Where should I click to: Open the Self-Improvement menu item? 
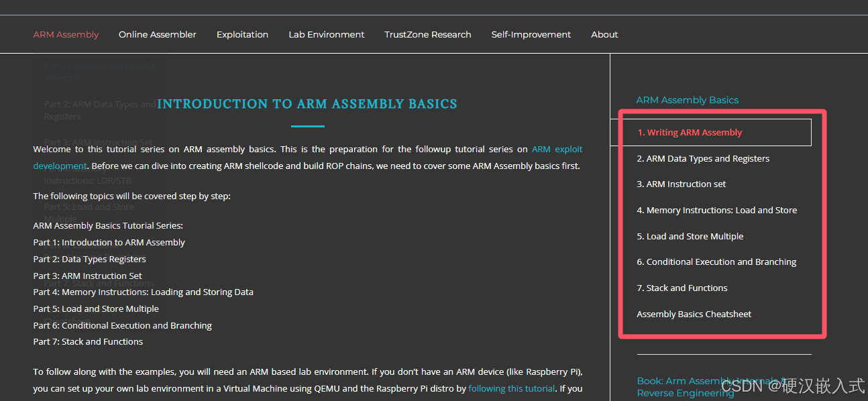[x=531, y=34]
